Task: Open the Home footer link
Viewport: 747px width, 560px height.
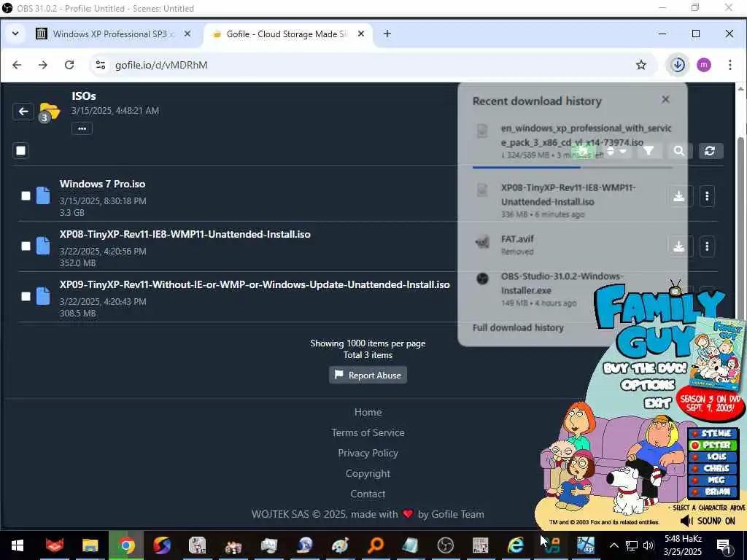Action: pos(368,413)
